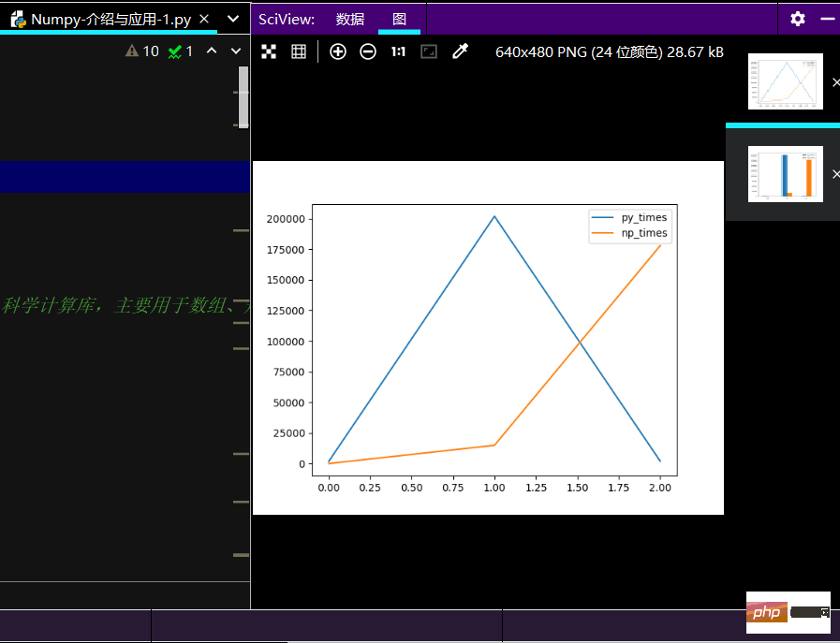Activate the color picker eyedropper

click(460, 51)
